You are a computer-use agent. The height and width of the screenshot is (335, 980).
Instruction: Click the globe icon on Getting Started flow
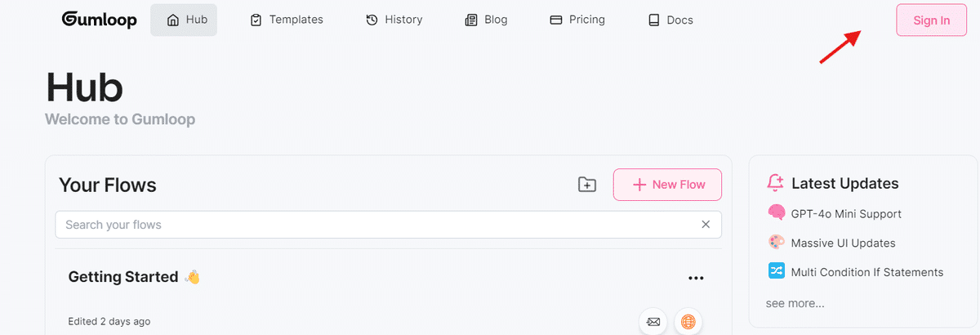click(688, 321)
